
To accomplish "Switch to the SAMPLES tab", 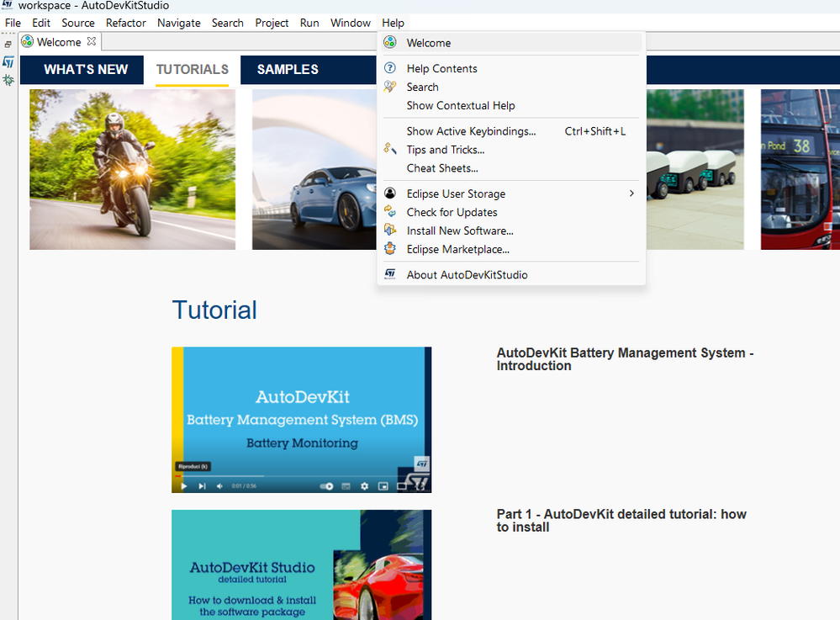I will click(288, 70).
